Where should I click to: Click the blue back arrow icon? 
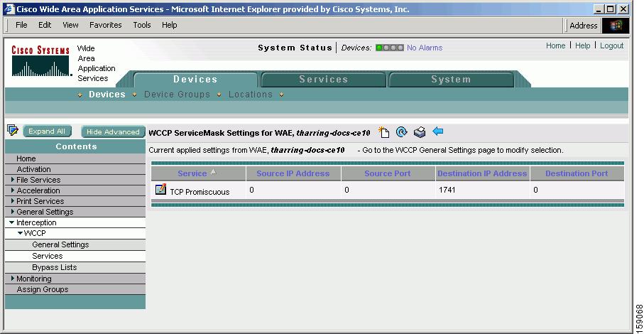pyautogui.click(x=438, y=131)
